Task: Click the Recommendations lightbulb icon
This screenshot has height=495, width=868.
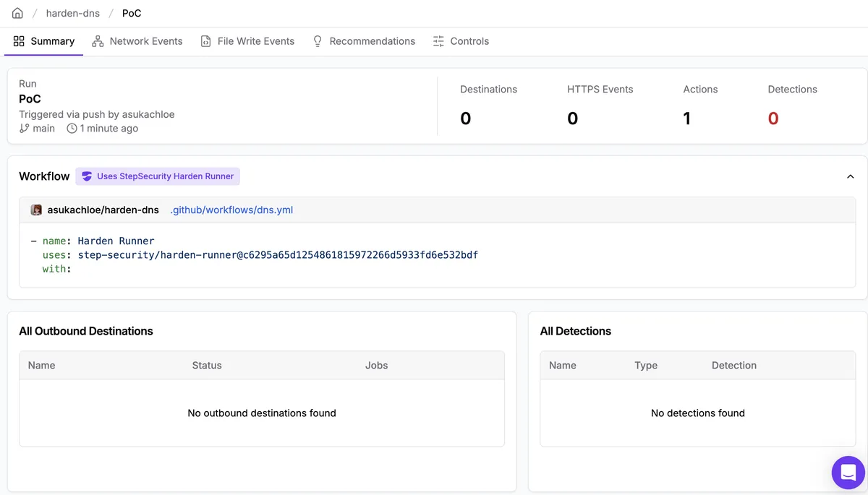Action: [318, 41]
